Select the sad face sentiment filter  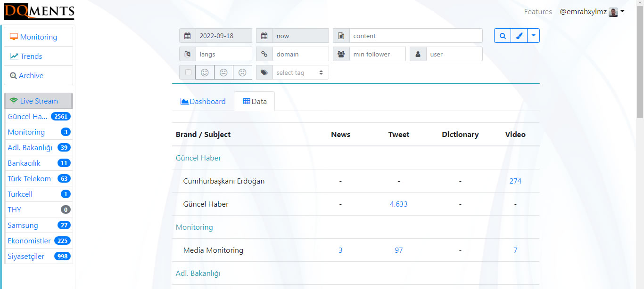pyautogui.click(x=242, y=72)
